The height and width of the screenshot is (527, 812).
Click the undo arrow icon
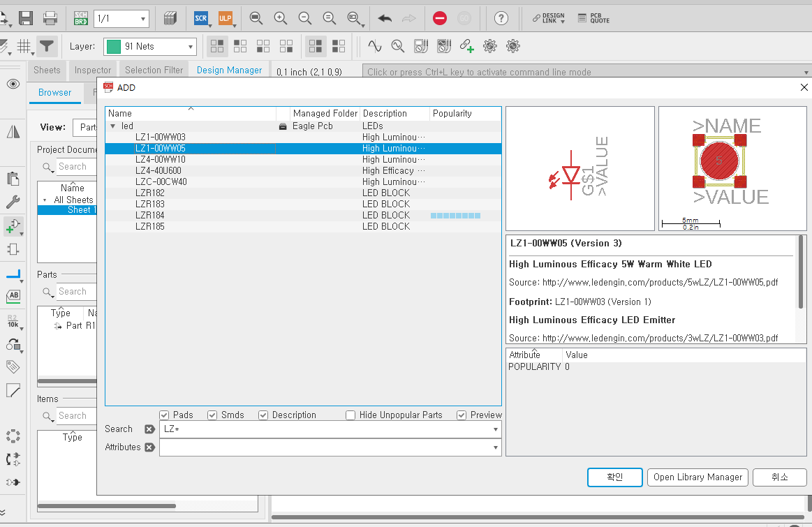(385, 19)
